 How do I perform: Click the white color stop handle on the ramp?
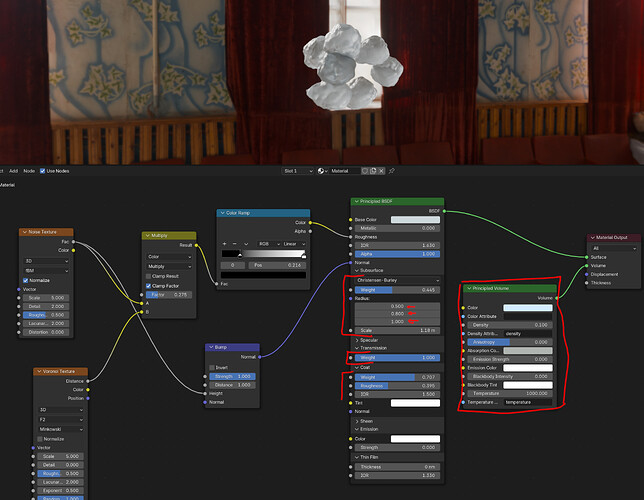point(304,256)
